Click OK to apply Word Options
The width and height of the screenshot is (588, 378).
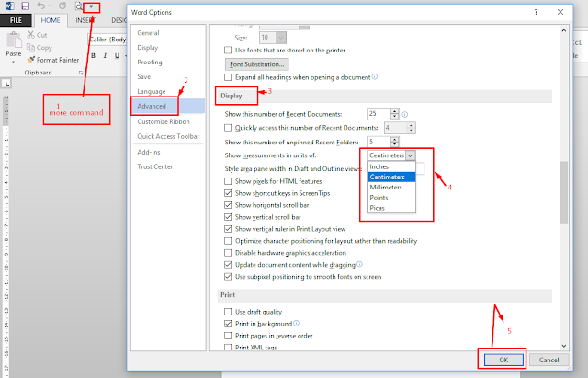tap(503, 360)
